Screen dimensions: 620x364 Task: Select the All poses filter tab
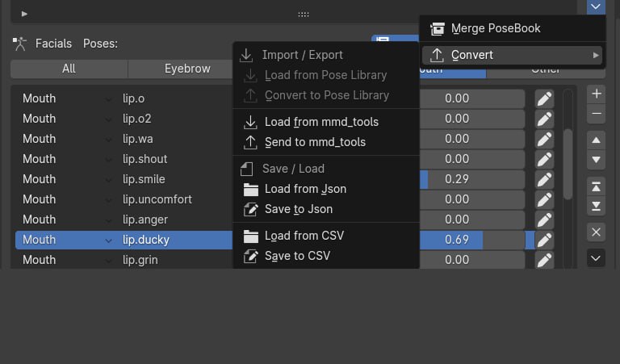click(x=69, y=69)
